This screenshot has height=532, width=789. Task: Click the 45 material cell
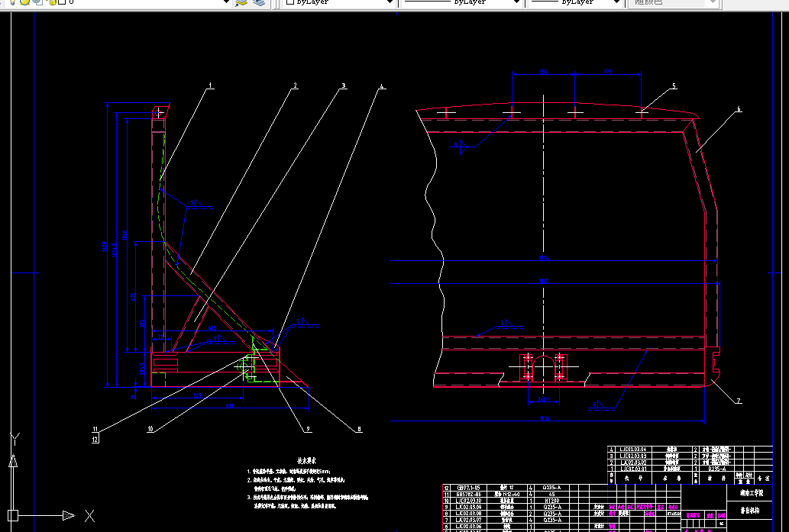pyautogui.click(x=552, y=495)
